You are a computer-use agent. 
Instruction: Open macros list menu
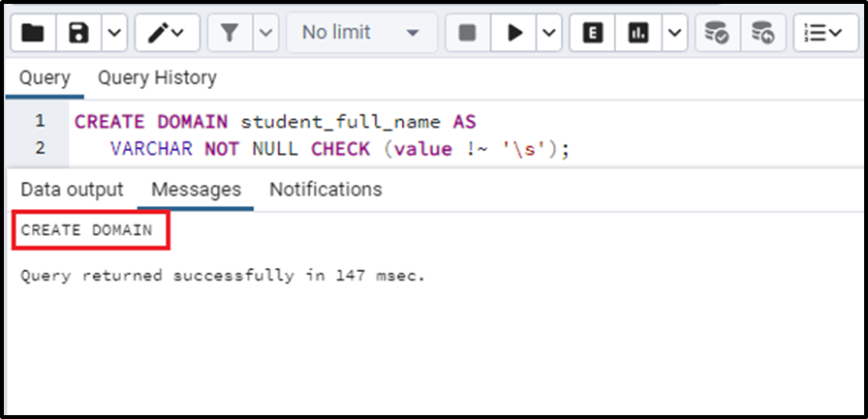point(825,33)
